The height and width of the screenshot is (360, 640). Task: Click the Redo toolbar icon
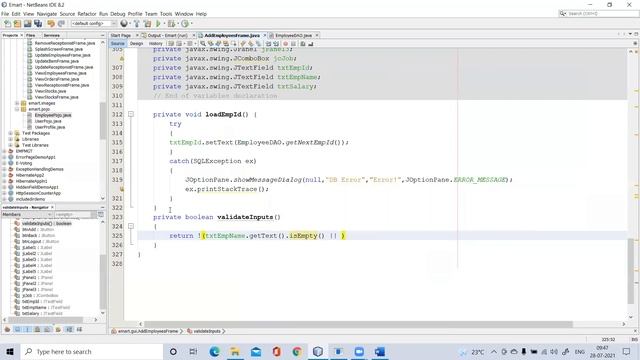61,24
